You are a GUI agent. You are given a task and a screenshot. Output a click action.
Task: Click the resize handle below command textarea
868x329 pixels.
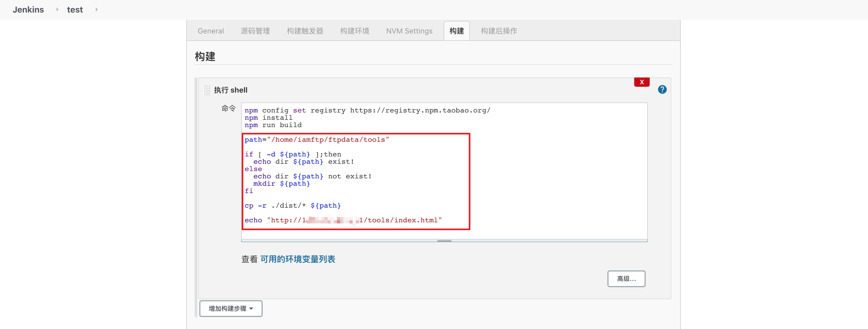coord(444,241)
